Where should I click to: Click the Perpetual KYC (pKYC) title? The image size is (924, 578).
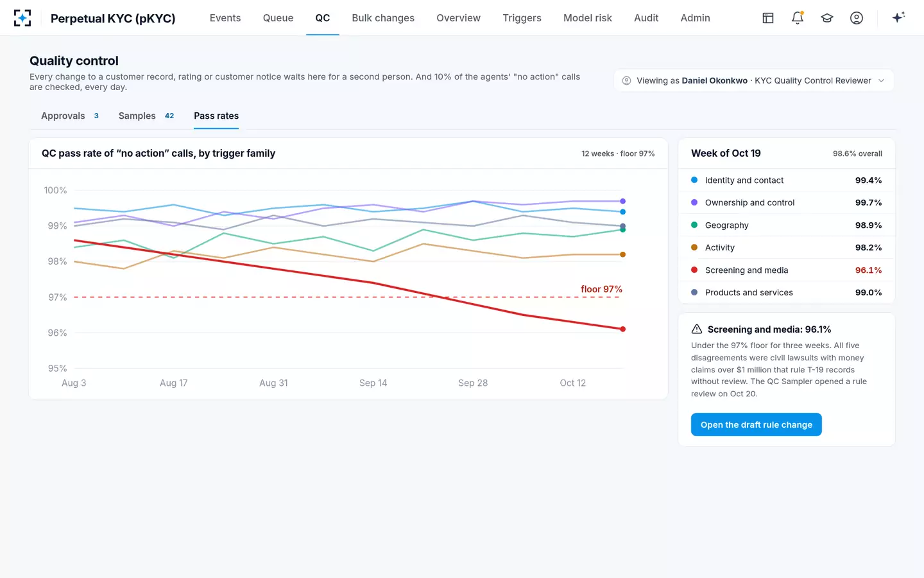click(x=113, y=18)
